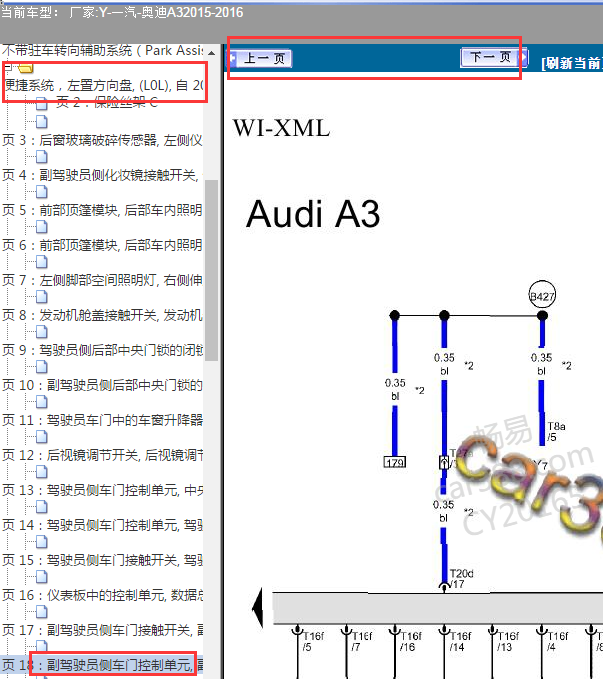Click T16f /13 connector pin label
Image resolution: width=603 pixels, height=679 pixels.
coord(508,641)
